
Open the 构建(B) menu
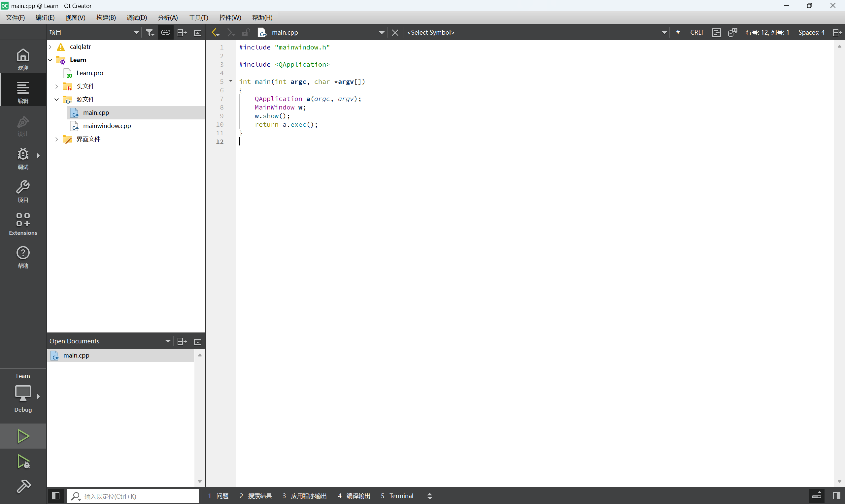point(106,18)
